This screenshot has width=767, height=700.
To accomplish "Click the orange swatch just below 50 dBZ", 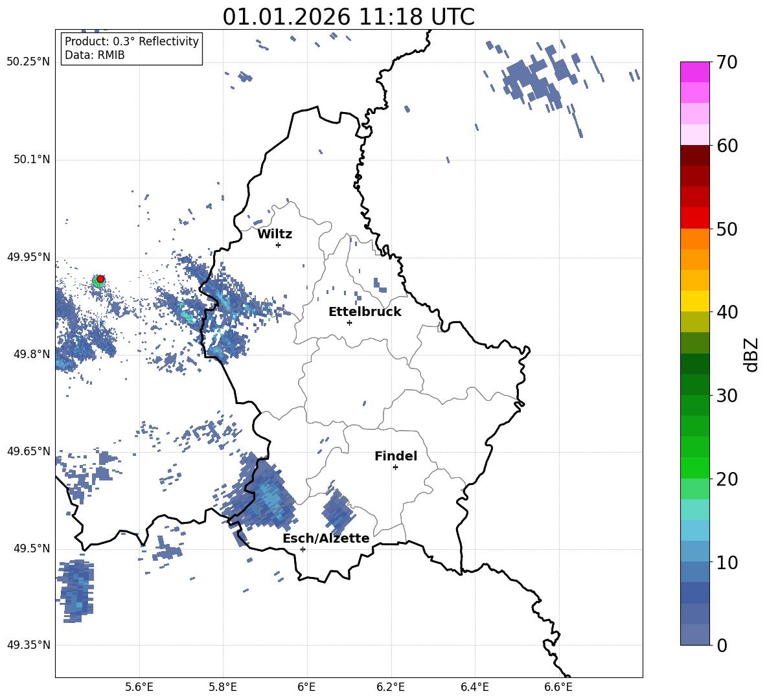I will [x=694, y=239].
